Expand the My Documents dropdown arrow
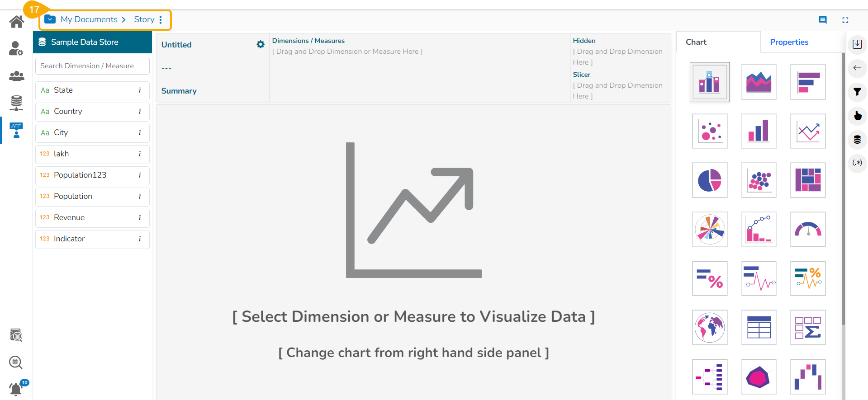The height and width of the screenshot is (400, 868). click(50, 19)
